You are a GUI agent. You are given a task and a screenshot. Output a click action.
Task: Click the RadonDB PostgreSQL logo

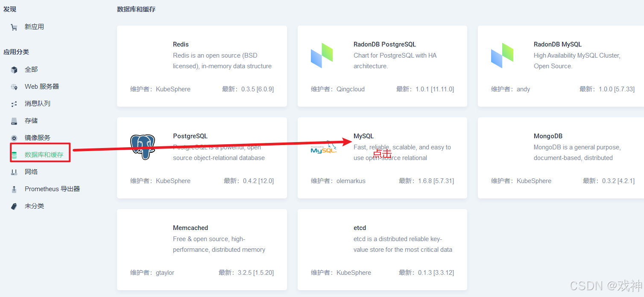click(322, 55)
